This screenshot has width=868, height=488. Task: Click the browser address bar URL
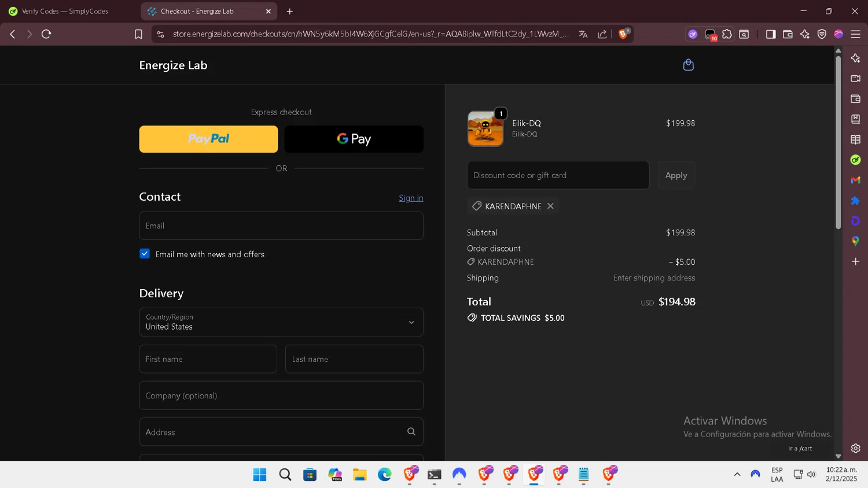click(370, 34)
